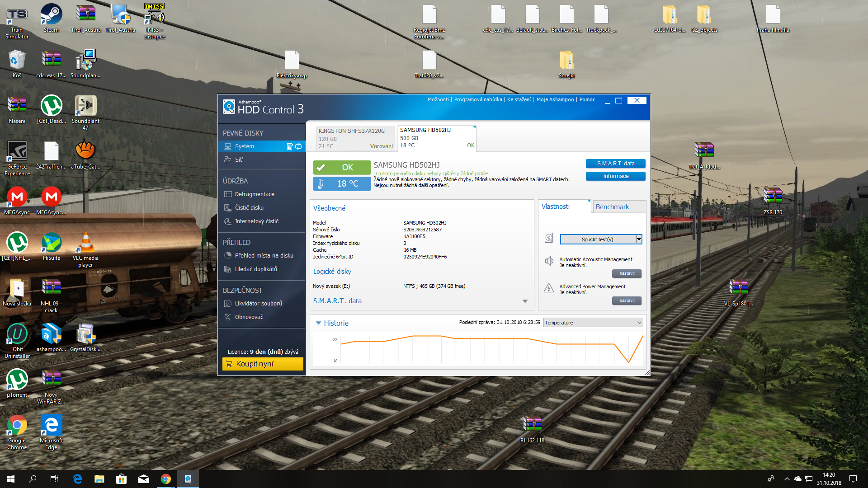The height and width of the screenshot is (488, 868).
Task: Expand the S.M.A.R.T. data section
Action: (x=525, y=301)
